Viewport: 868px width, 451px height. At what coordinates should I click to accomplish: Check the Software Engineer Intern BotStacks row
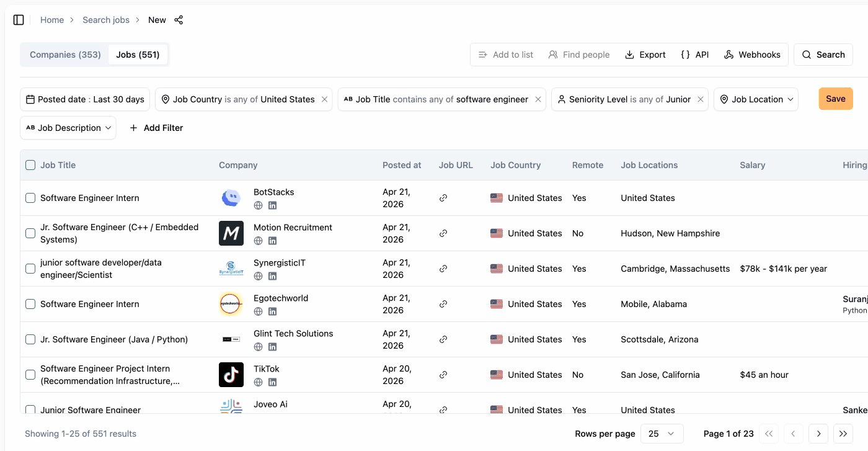30,198
